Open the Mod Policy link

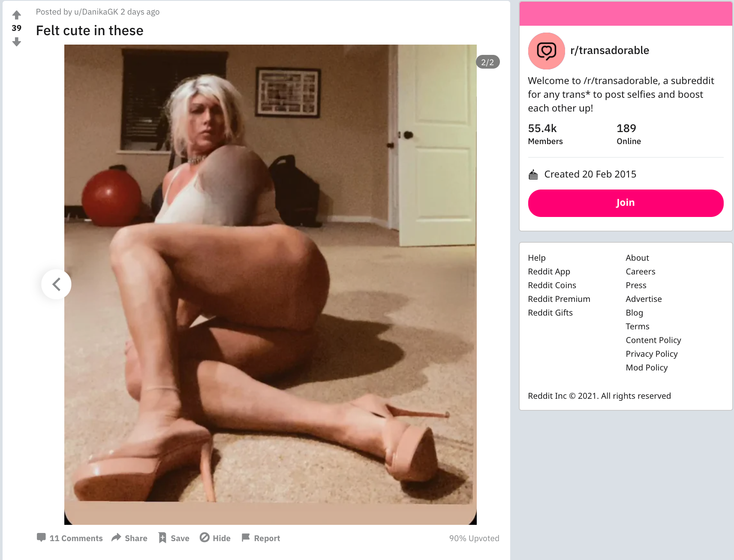647,367
